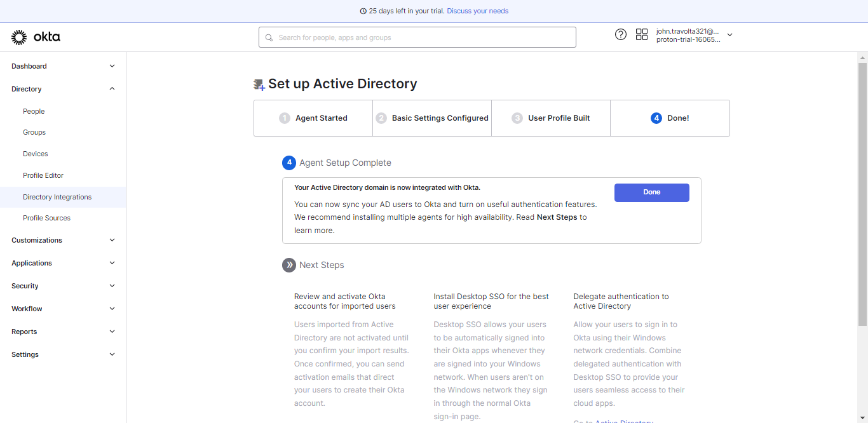Image resolution: width=868 pixels, height=423 pixels.
Task: Select Profile Editor in sidebar
Action: pos(43,175)
